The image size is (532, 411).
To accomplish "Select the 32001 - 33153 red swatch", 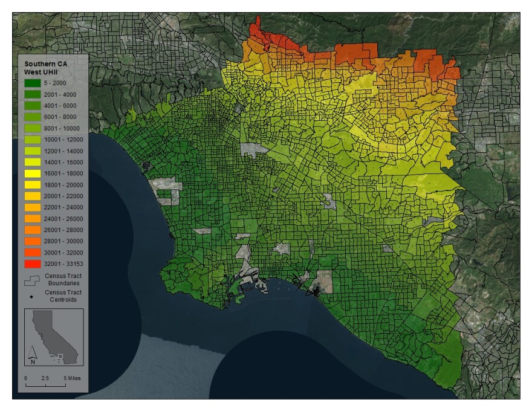I will point(33,264).
